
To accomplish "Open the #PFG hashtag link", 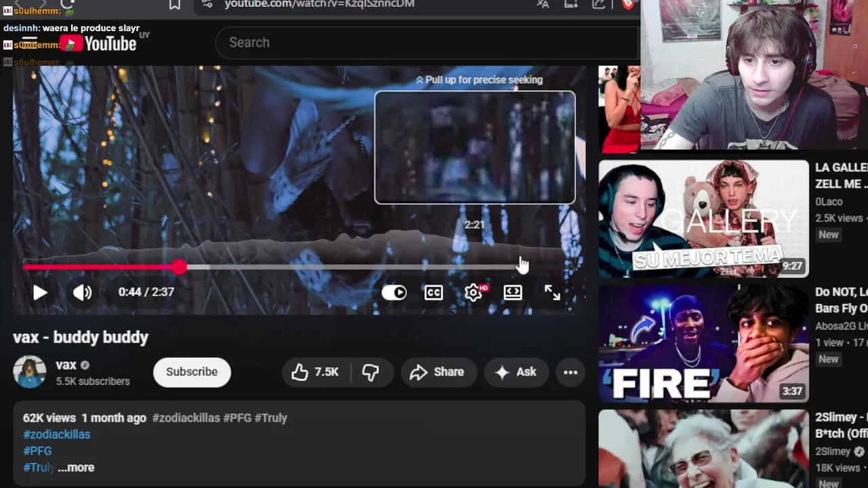I will click(x=37, y=451).
